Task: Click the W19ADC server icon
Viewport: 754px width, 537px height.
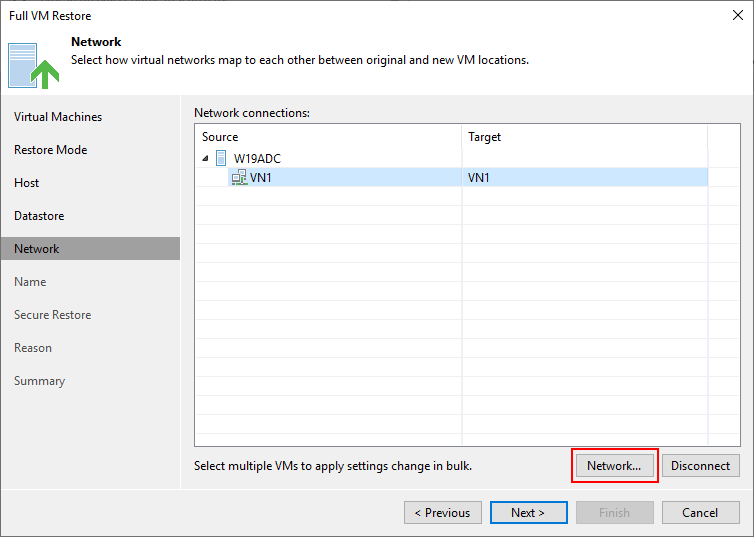Action: coord(221,158)
